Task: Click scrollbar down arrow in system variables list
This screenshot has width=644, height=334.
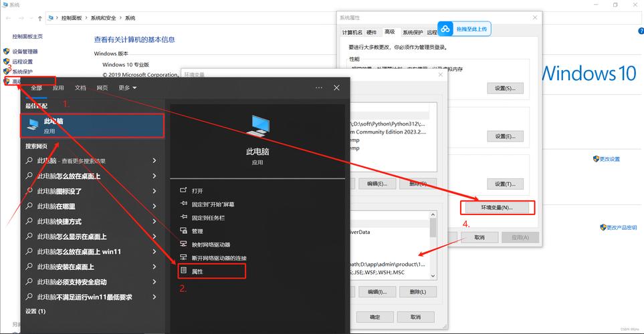Action: click(433, 276)
